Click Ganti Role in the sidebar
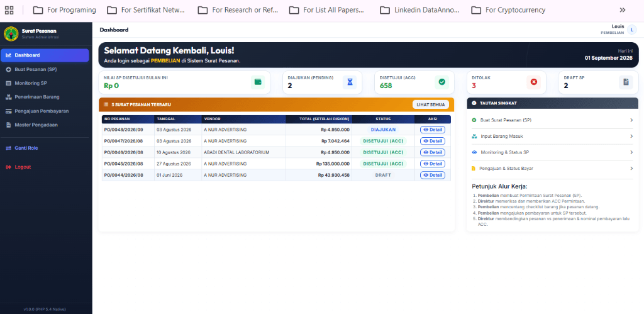This screenshot has width=644, height=314. 46,148
